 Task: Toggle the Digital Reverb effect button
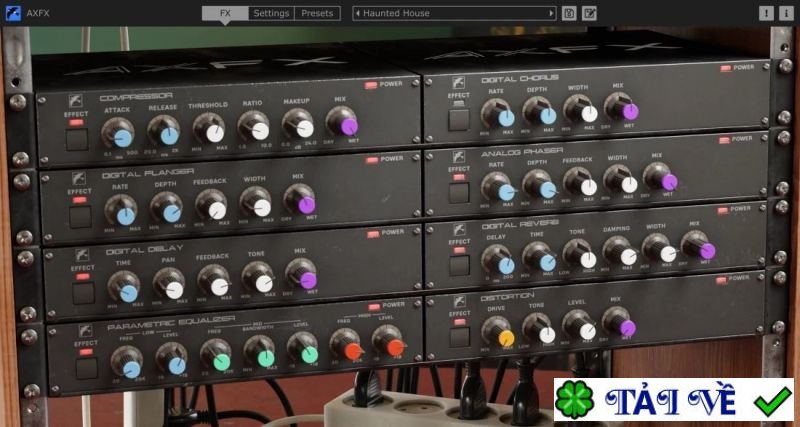460,266
